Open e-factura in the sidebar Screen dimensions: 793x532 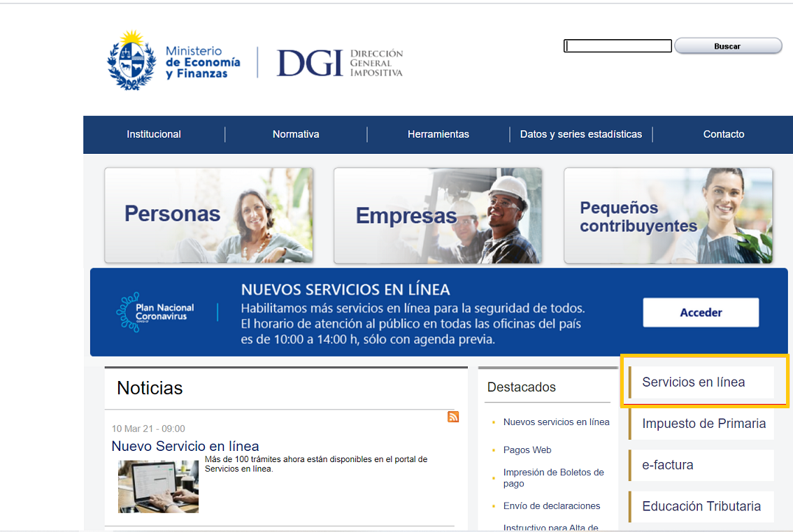[x=701, y=466]
